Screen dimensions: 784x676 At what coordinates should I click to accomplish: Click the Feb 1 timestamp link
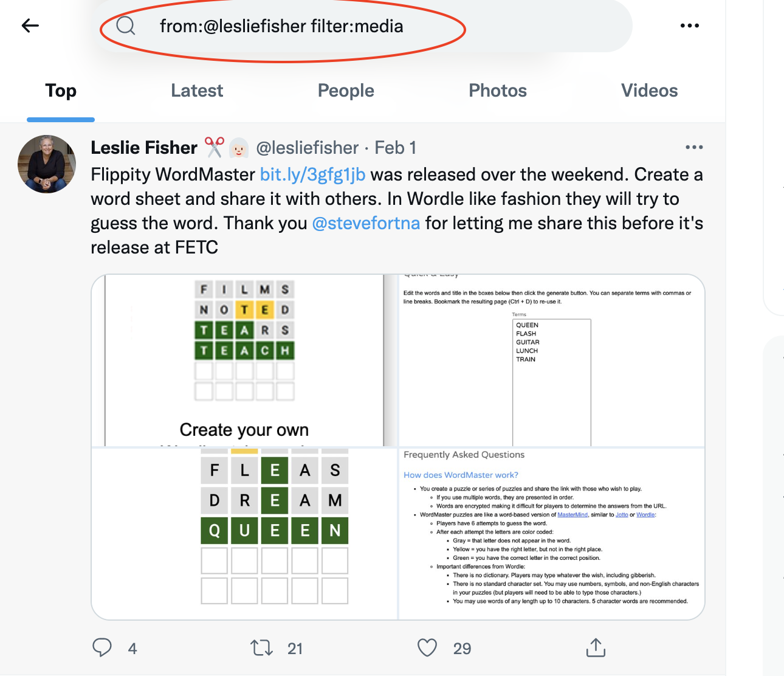point(394,147)
